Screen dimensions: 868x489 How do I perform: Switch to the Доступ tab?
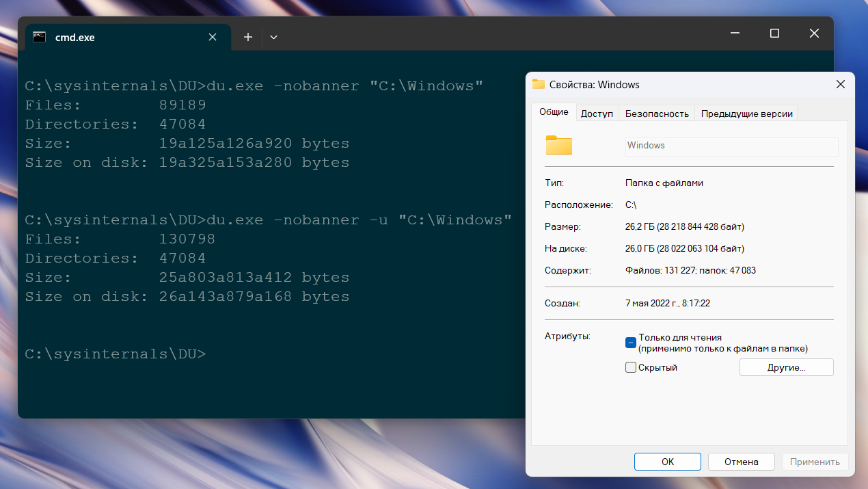tap(597, 114)
